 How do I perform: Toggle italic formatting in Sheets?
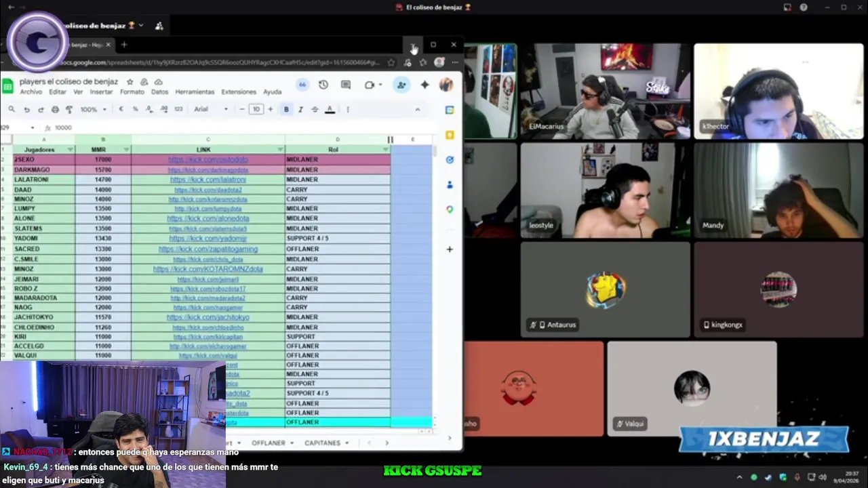coord(300,109)
